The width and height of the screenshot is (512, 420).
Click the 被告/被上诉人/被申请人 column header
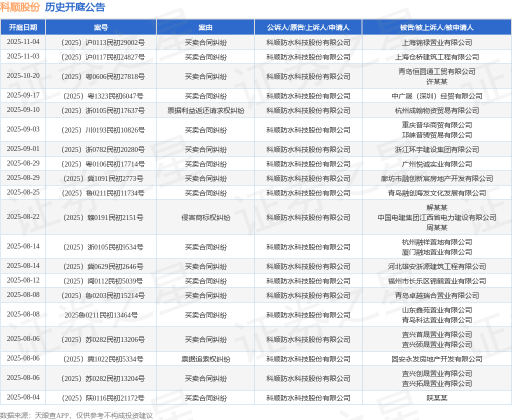click(x=436, y=27)
